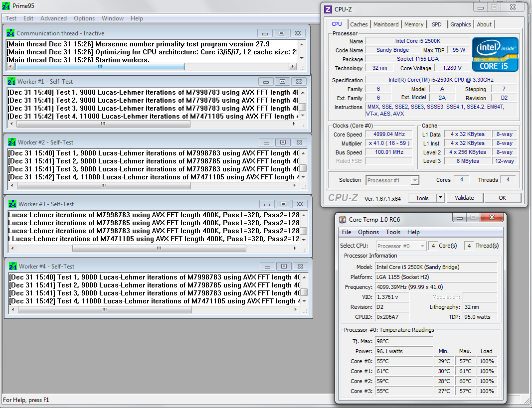This screenshot has height=408, width=532.
Task: Close the CPU-Z window
Action: pos(513,7)
